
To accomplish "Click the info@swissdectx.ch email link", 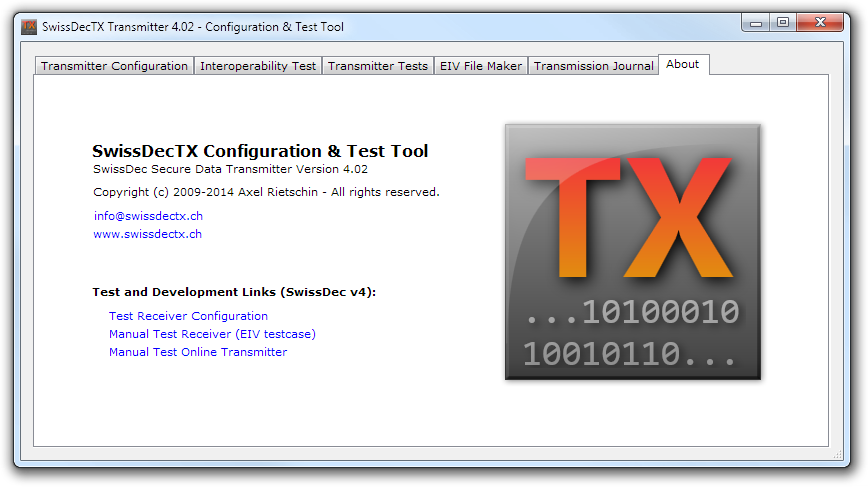I will click(148, 216).
